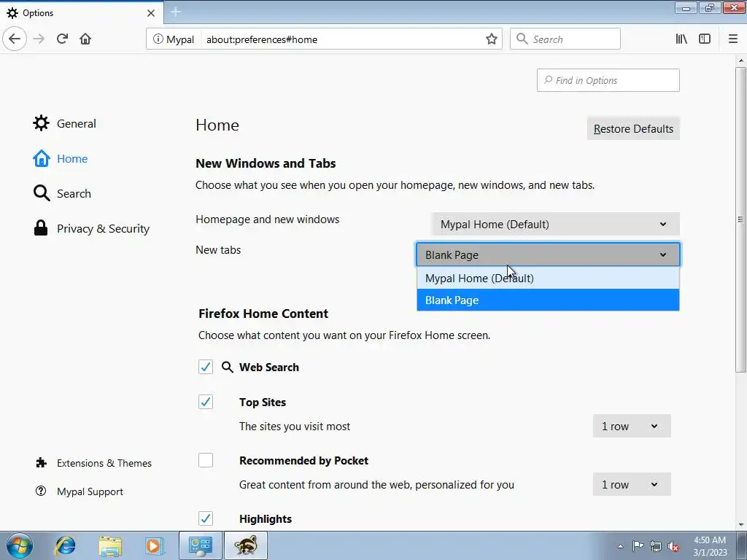Close the Options tab
Screen dimensions: 747x560
point(151,13)
